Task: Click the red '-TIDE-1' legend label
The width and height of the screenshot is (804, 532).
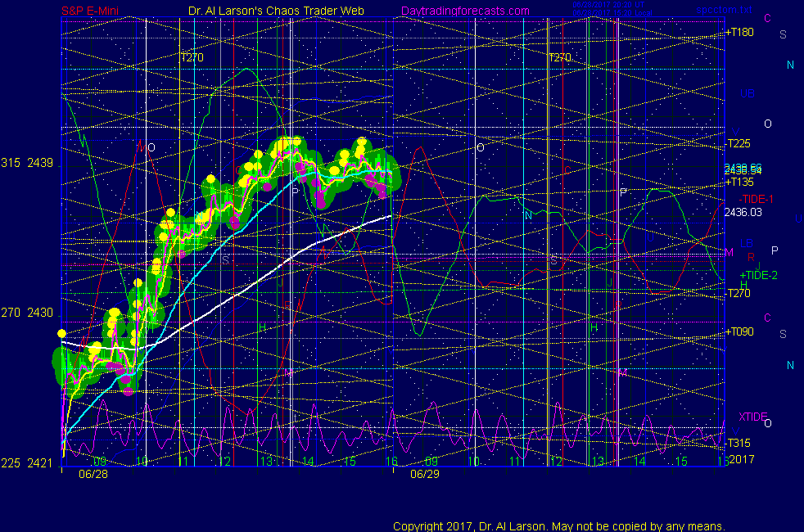Action: (756, 199)
